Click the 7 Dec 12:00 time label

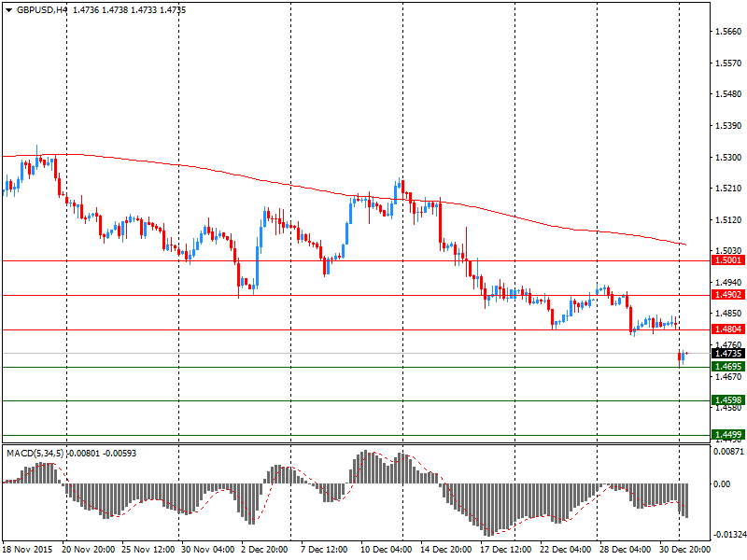(324, 549)
